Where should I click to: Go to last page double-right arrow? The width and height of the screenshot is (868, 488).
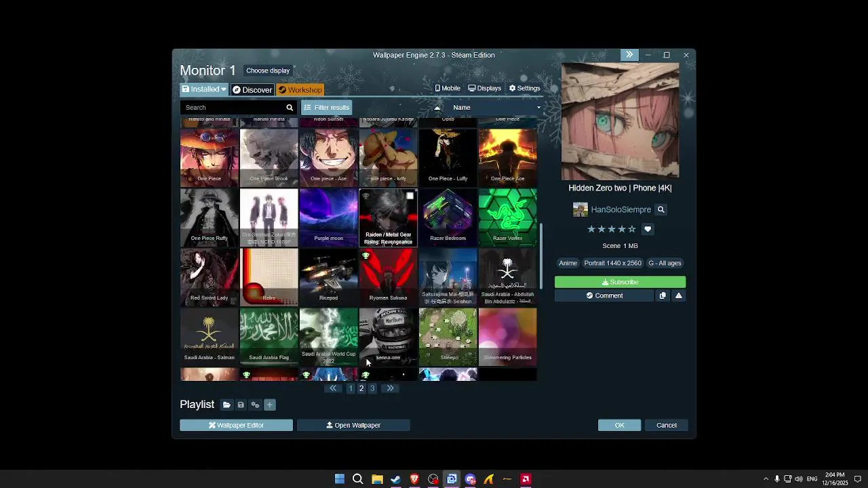390,388
